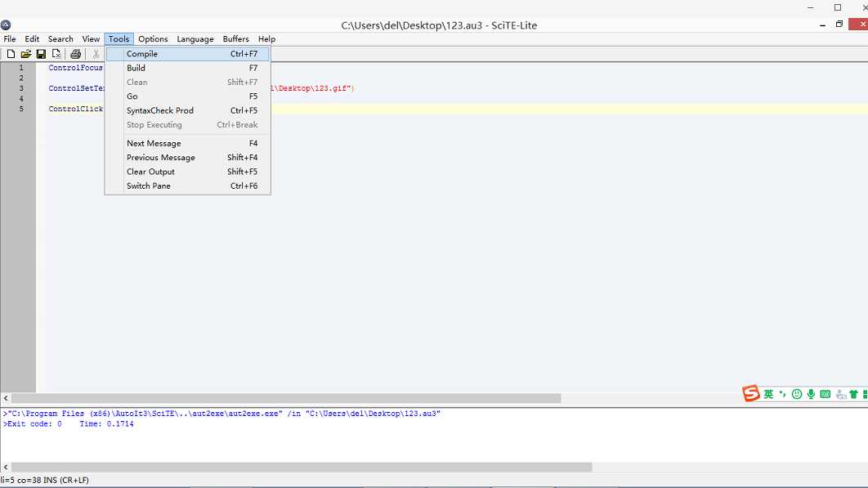Save the script with floppy disk icon
Viewport: 868px width, 488px height.
(x=41, y=54)
